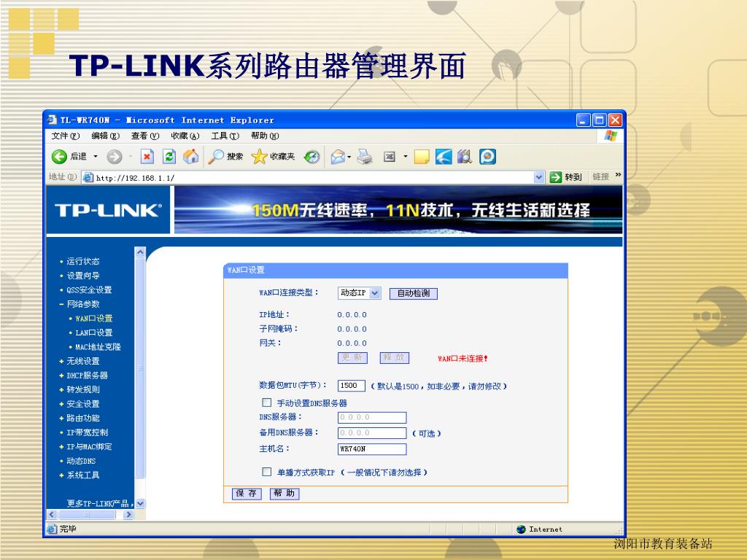Open the Mail envelope icon
The height and width of the screenshot is (560, 747).
pos(338,156)
